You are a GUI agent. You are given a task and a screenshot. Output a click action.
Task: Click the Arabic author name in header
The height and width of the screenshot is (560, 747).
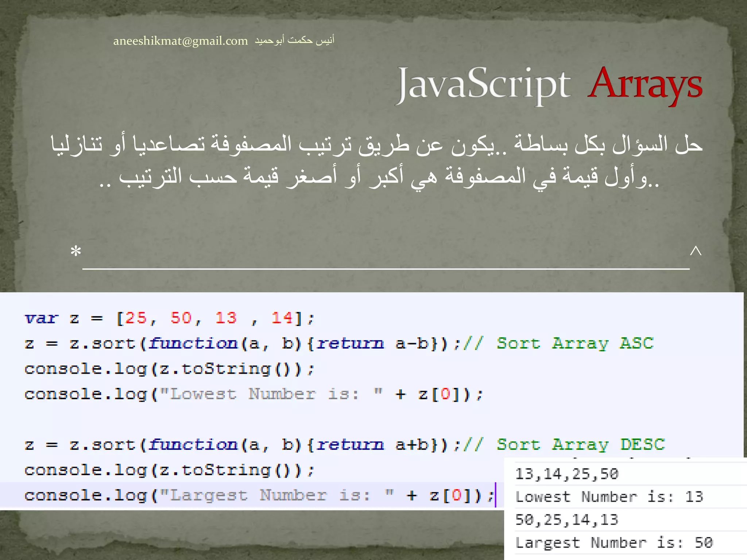(x=294, y=40)
